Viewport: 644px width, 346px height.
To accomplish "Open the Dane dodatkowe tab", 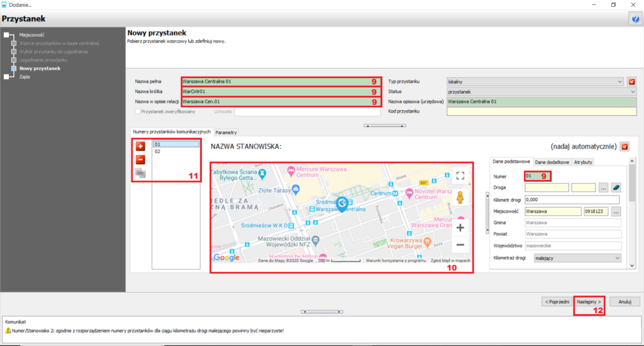I will pos(552,162).
